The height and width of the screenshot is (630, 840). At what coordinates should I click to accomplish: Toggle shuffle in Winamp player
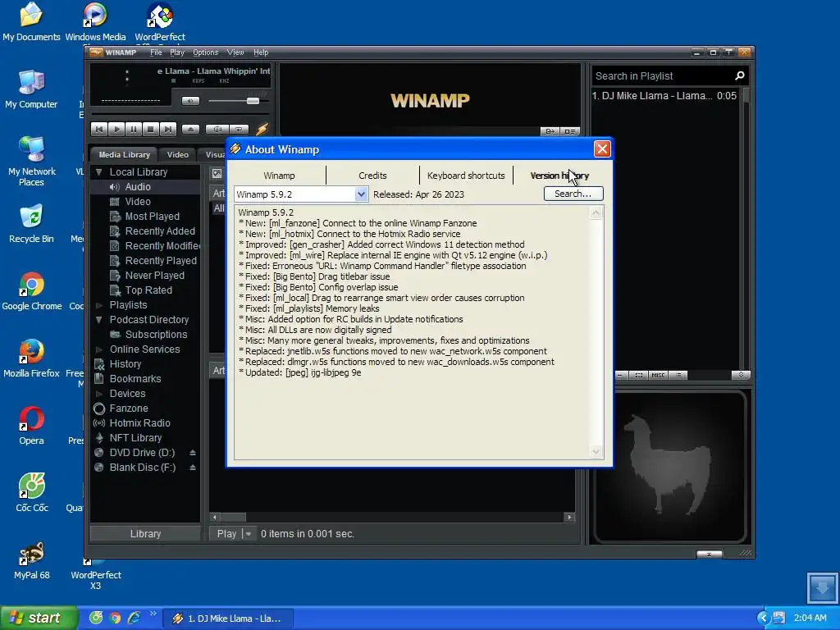click(x=217, y=129)
